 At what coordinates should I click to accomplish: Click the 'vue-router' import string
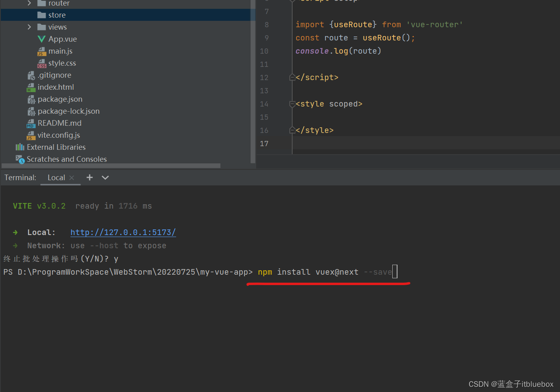pyautogui.click(x=435, y=24)
